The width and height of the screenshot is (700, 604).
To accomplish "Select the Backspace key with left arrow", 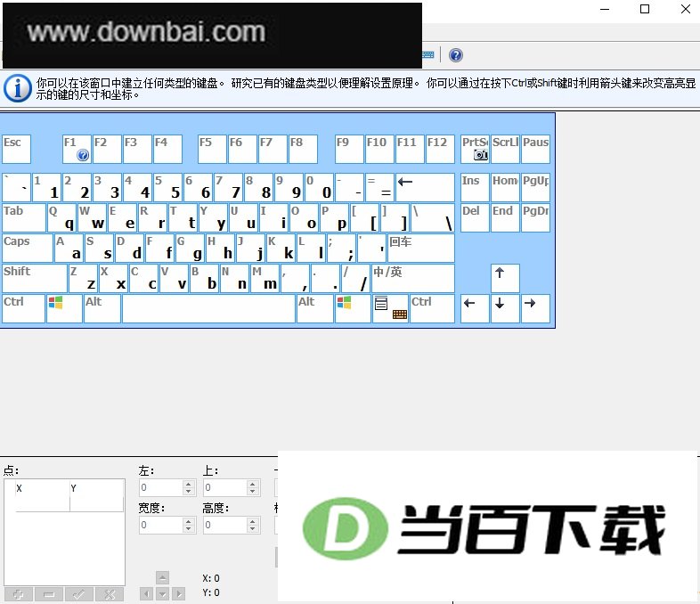I will [x=425, y=187].
